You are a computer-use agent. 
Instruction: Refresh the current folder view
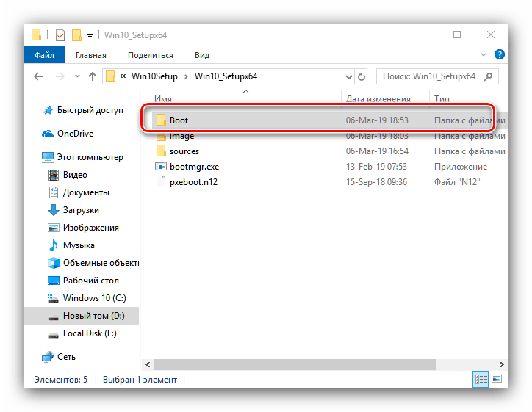pos(362,76)
